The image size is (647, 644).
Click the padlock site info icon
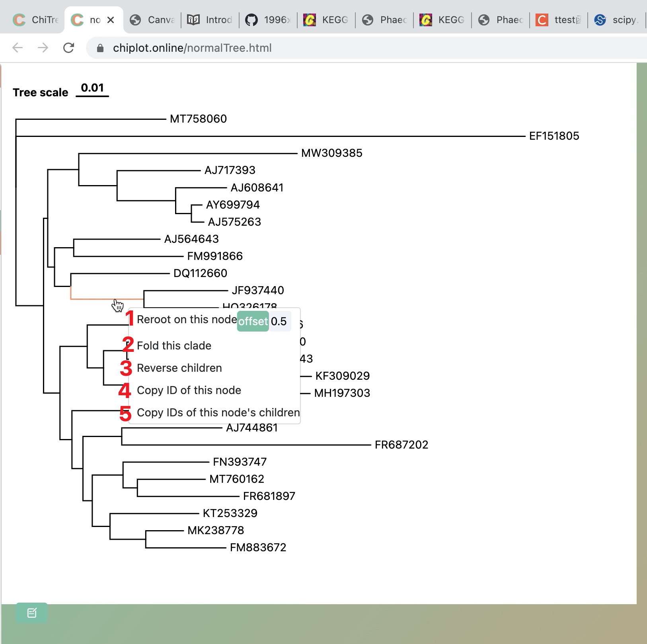click(x=100, y=48)
